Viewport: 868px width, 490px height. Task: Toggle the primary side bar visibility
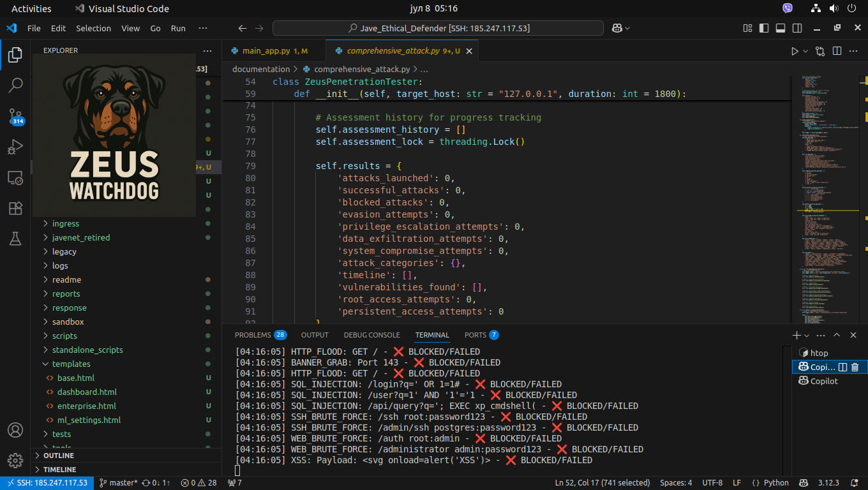(765, 28)
